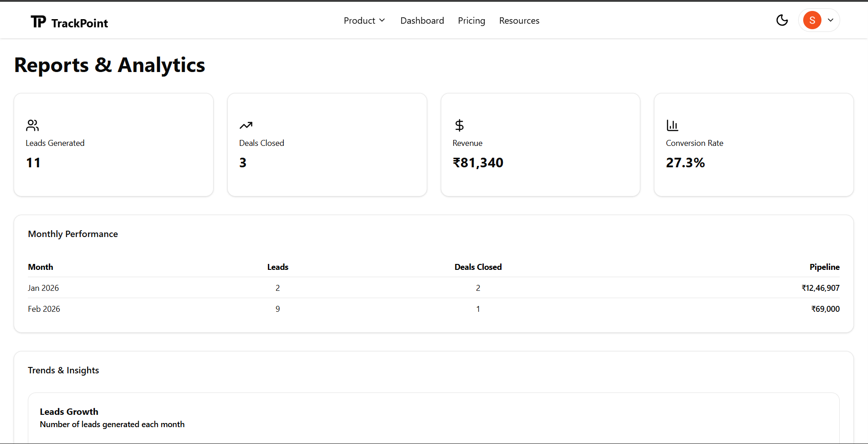The width and height of the screenshot is (868, 444).
Task: Click the Feb 2026 pipeline value
Action: 825,309
